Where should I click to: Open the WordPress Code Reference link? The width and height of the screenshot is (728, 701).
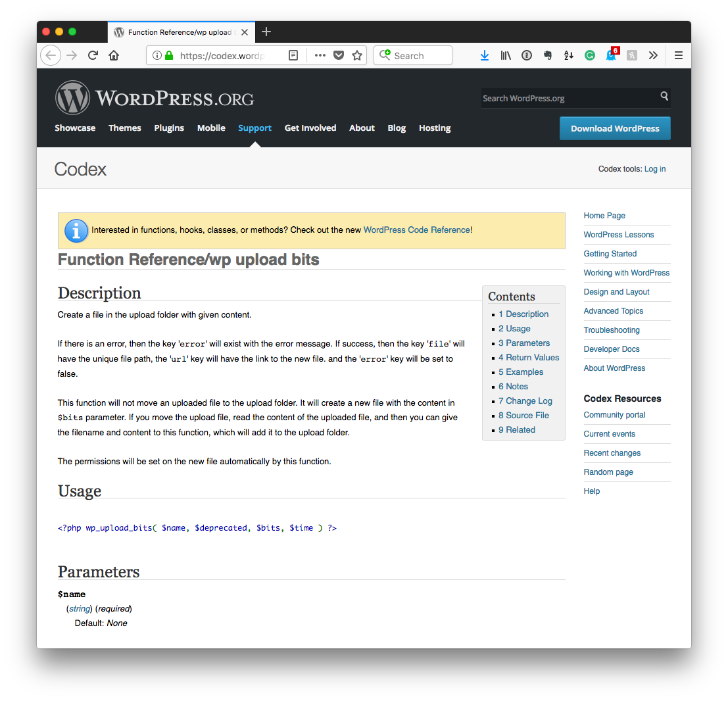[416, 230]
